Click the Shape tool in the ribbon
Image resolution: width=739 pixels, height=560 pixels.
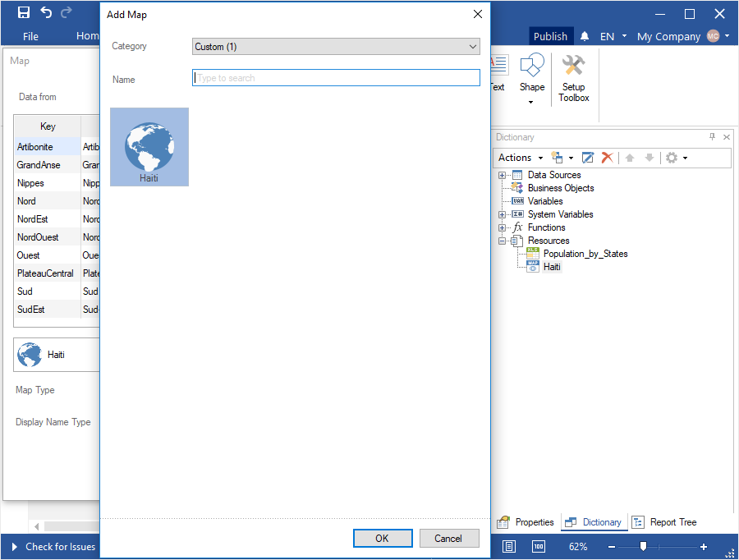(x=531, y=74)
